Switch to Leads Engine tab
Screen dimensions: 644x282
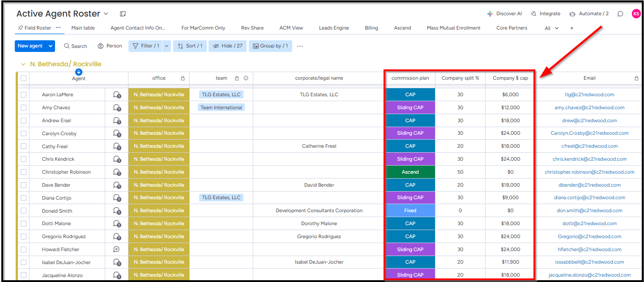tap(334, 28)
